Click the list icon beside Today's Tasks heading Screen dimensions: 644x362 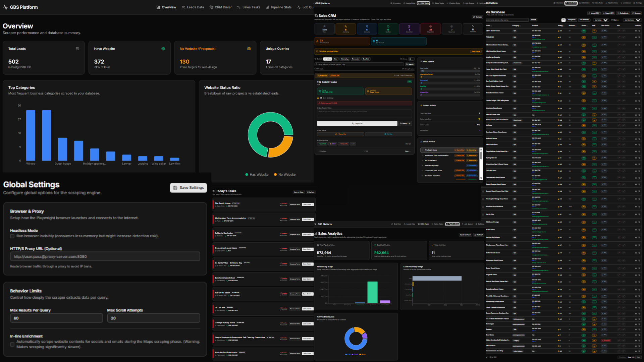click(214, 191)
